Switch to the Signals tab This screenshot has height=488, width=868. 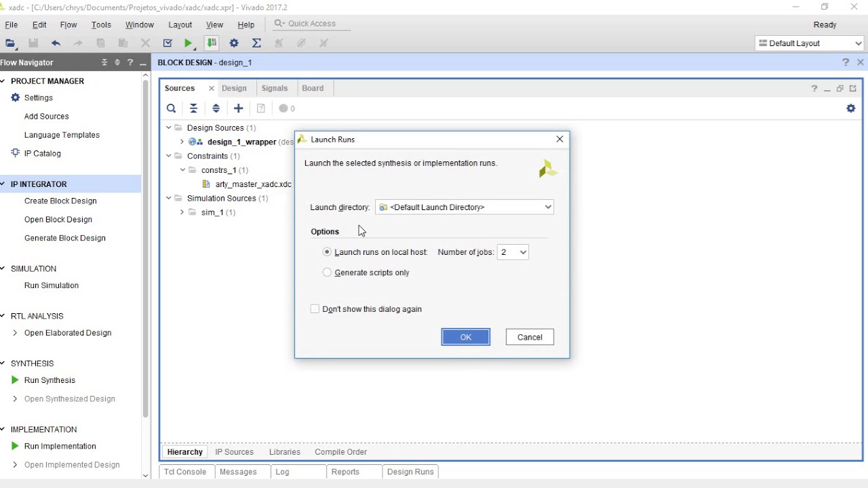point(275,88)
